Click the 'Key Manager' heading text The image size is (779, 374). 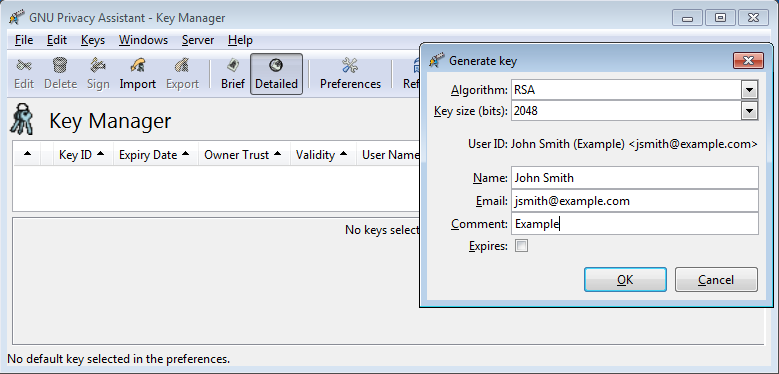coord(110,121)
